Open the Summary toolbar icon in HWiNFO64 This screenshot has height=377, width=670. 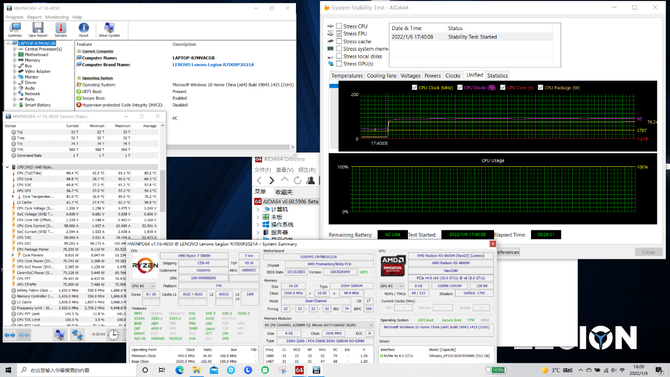(x=15, y=29)
